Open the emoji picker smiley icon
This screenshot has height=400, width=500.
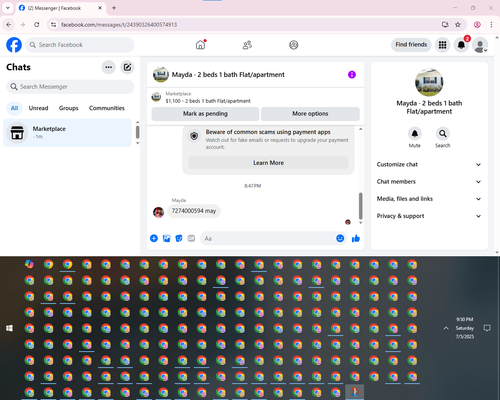coord(340,238)
